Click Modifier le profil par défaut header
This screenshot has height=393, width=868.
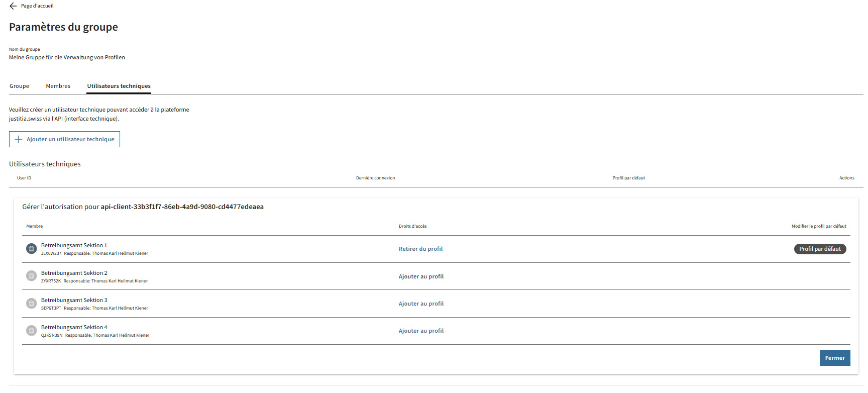(819, 226)
